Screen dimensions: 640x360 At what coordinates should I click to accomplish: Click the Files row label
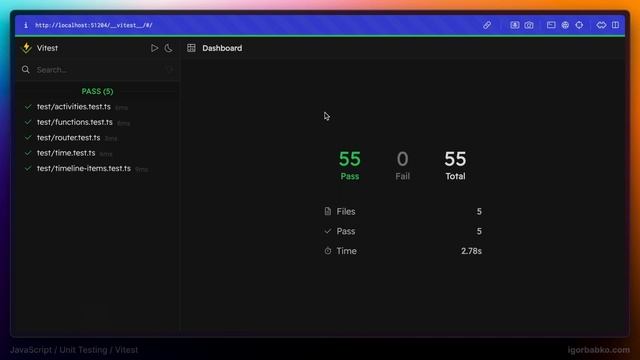coord(346,211)
